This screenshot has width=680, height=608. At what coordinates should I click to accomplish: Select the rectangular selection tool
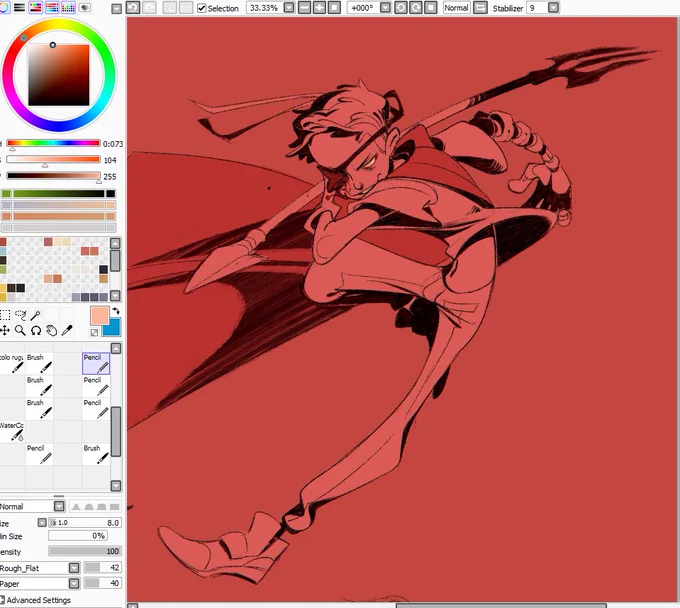click(x=5, y=315)
